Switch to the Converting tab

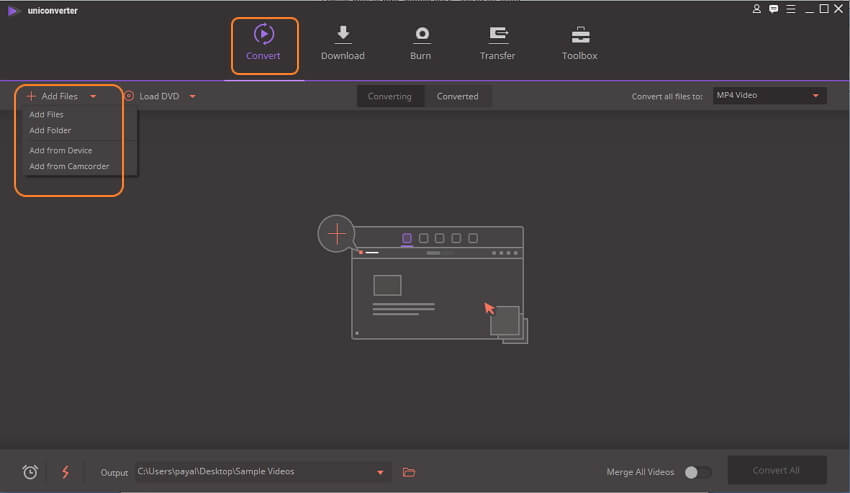[x=390, y=96]
